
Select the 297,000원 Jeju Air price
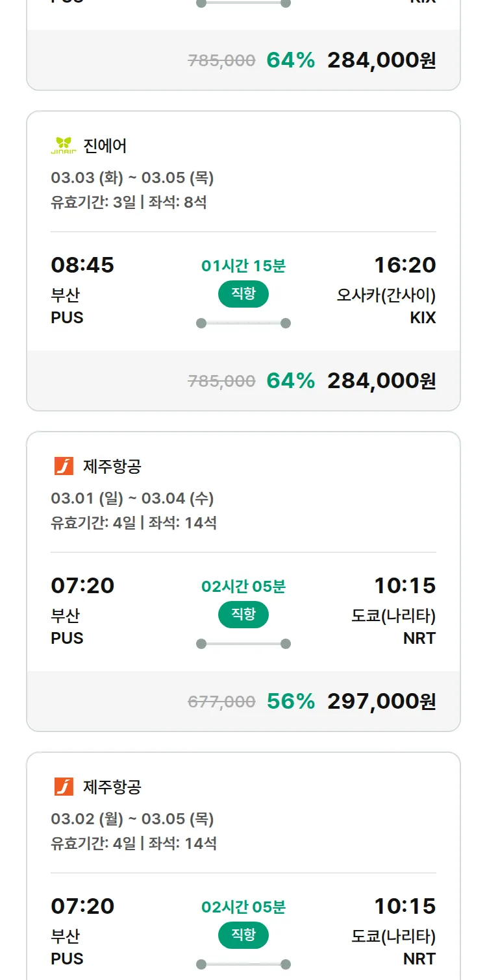381,701
